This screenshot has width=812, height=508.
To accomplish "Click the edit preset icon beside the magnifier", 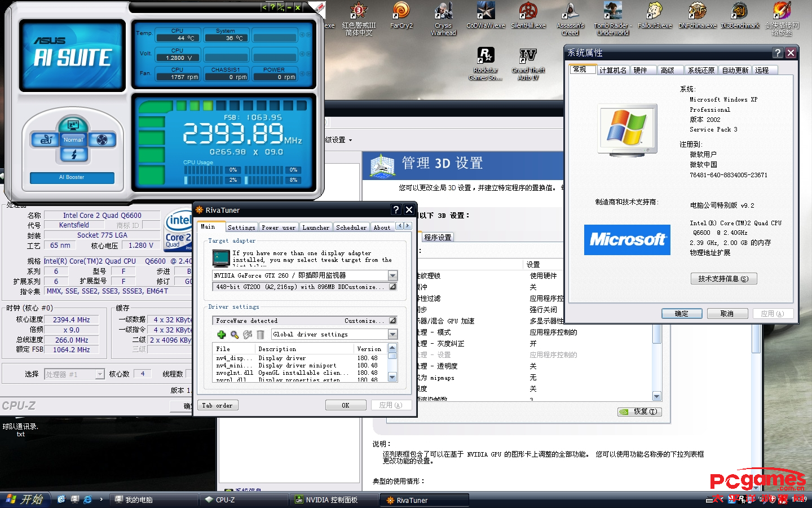I will [248, 335].
